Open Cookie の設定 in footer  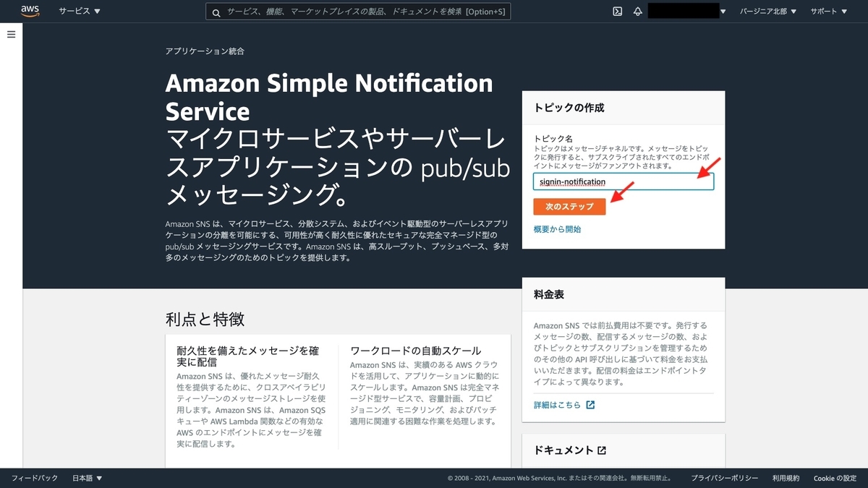835,479
